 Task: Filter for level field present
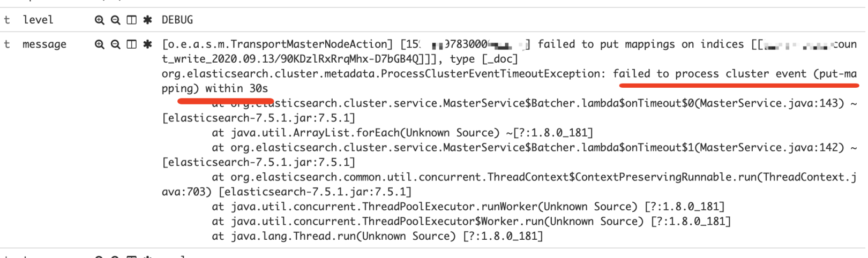coord(147,20)
